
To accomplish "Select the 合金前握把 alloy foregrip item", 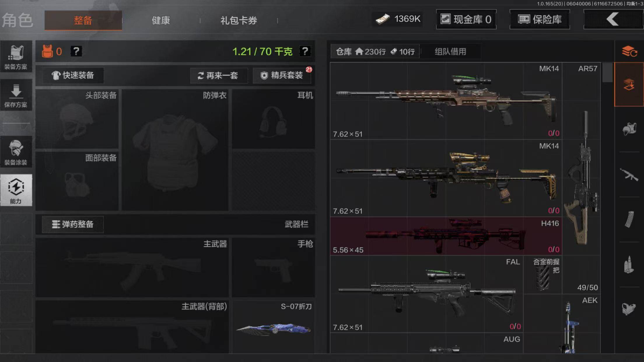I will [543, 275].
